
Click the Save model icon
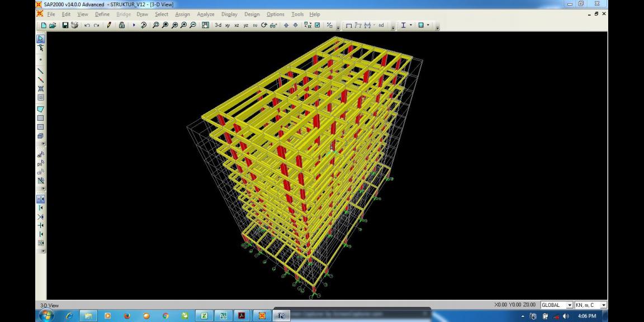pyautogui.click(x=65, y=25)
